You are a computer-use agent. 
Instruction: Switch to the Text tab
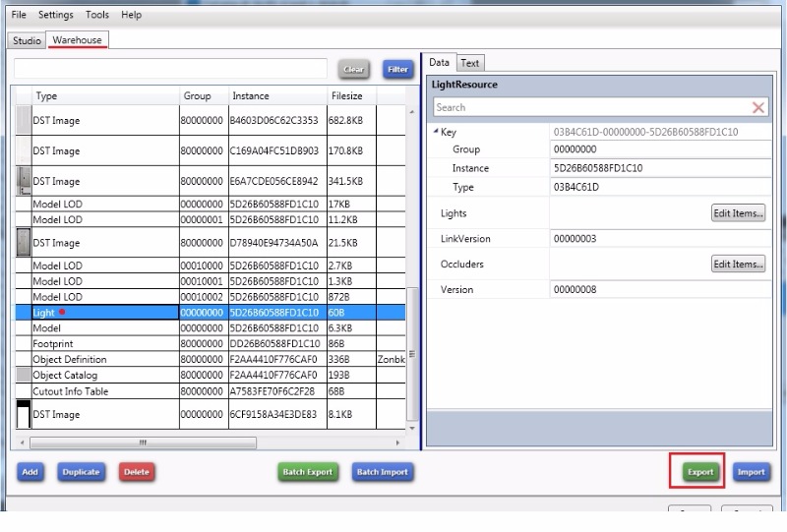pyautogui.click(x=470, y=63)
